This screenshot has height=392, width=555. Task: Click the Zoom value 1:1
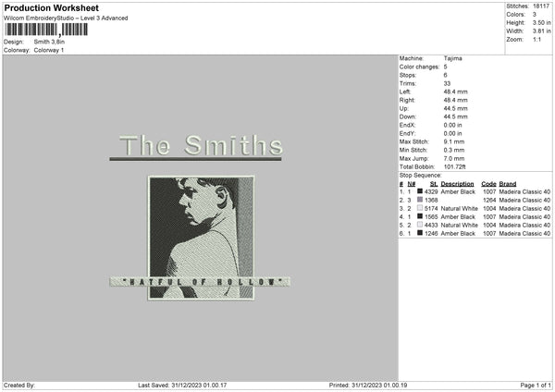(536, 39)
